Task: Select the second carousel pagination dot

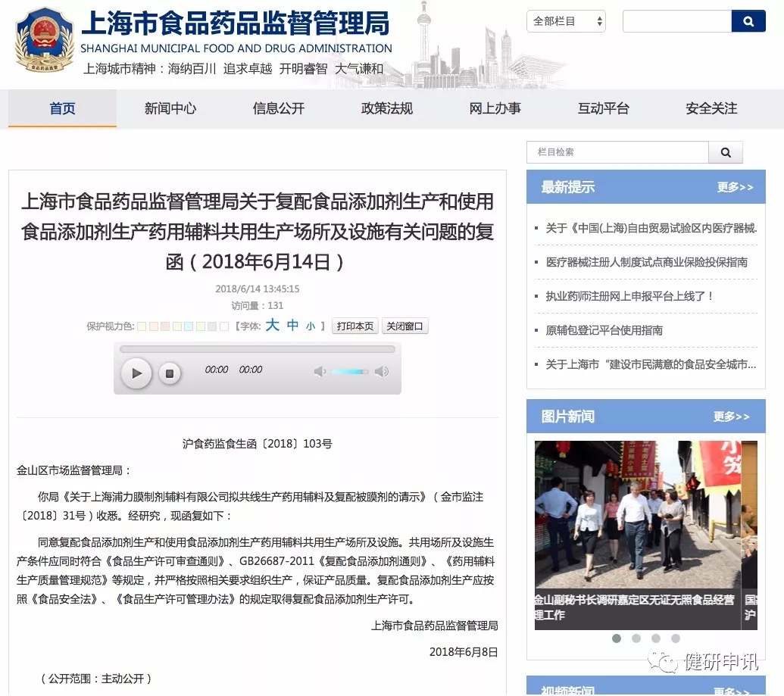Action: 636,638
